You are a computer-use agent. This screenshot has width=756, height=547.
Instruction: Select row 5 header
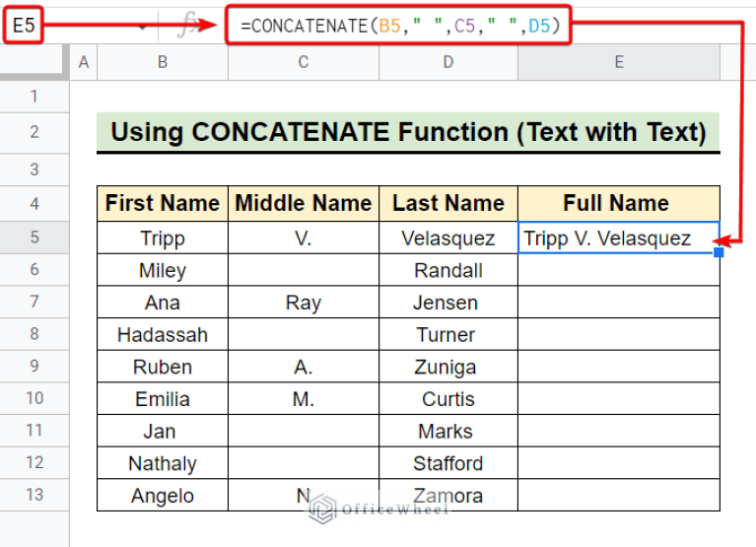pos(34,238)
